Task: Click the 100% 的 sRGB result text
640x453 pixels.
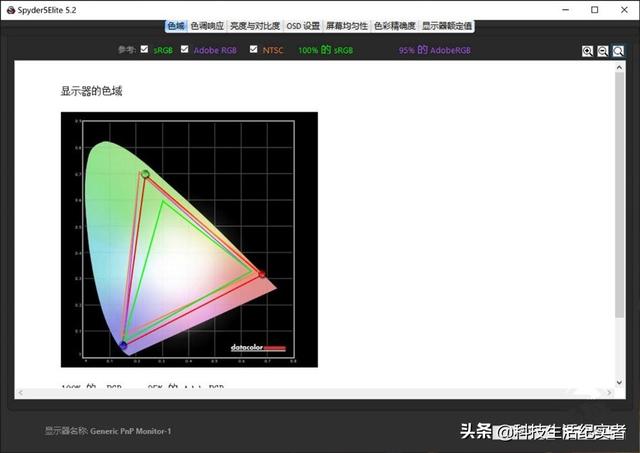Action: click(325, 50)
